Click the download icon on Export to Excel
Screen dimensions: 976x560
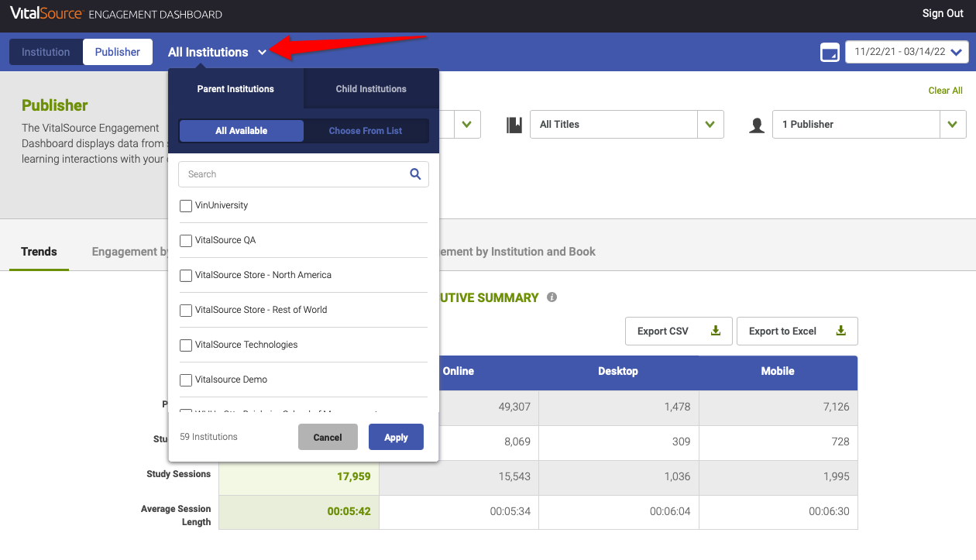(841, 331)
